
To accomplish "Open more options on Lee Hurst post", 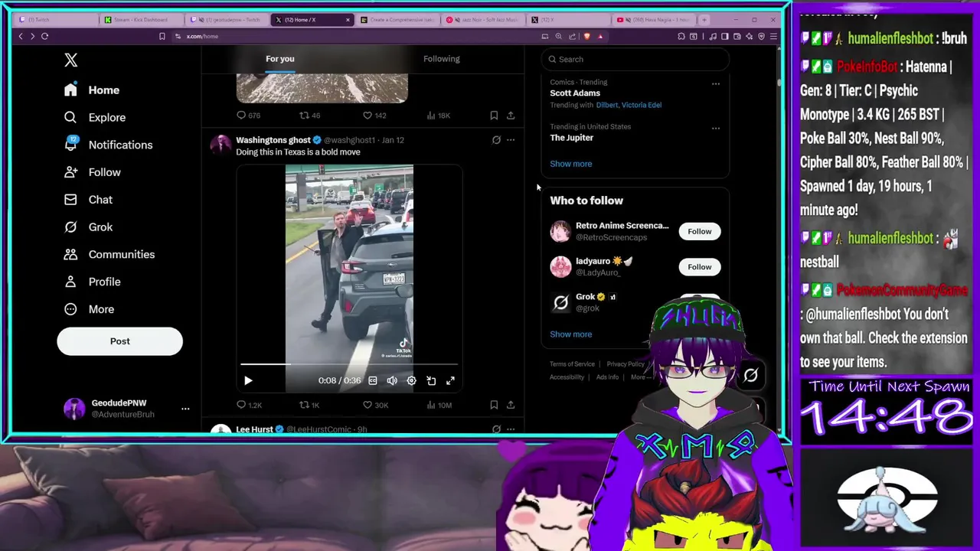I will (x=511, y=429).
